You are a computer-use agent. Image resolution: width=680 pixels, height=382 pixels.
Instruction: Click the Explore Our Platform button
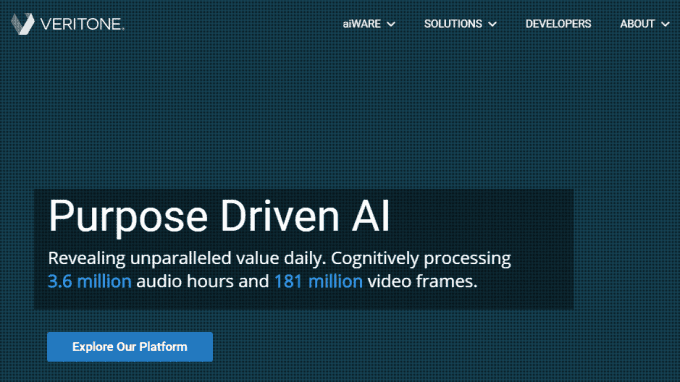(130, 347)
